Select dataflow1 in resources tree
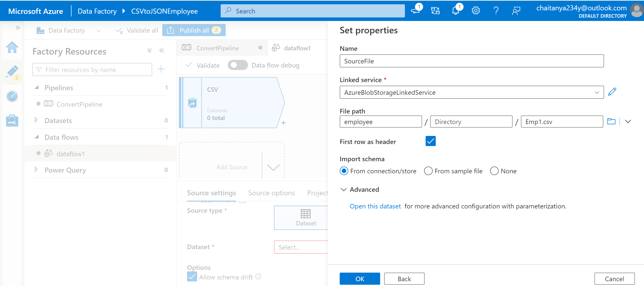The height and width of the screenshot is (286, 644). (x=71, y=154)
